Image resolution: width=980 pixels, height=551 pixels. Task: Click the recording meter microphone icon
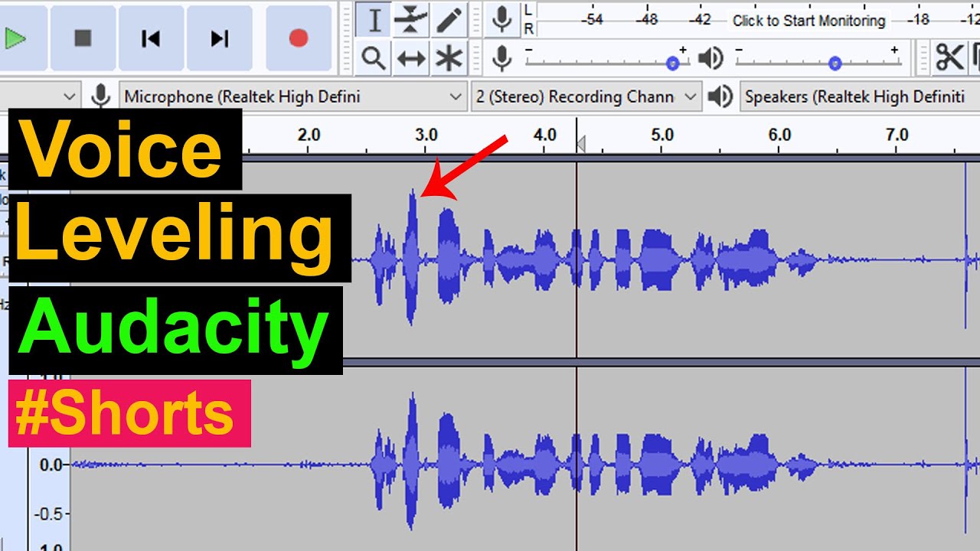coord(502,20)
